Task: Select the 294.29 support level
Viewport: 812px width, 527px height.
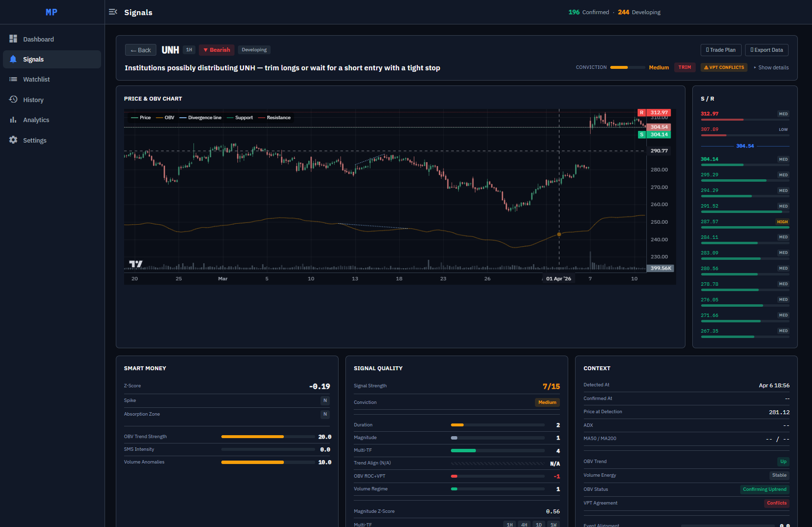Action: point(745,191)
